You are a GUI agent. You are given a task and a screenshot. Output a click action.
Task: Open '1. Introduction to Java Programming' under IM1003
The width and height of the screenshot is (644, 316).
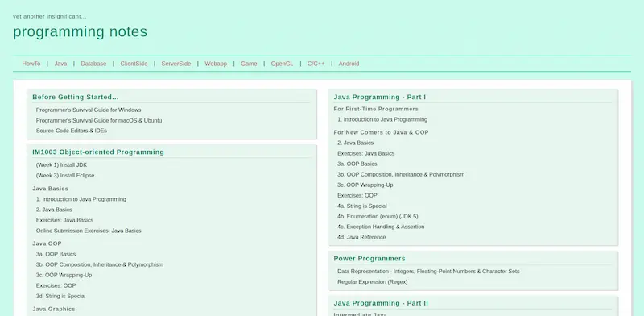click(x=81, y=199)
